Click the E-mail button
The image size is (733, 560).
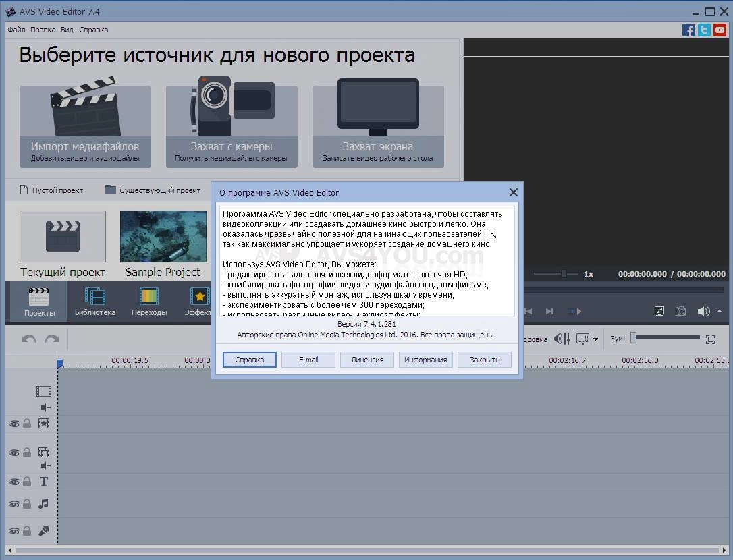coord(308,360)
